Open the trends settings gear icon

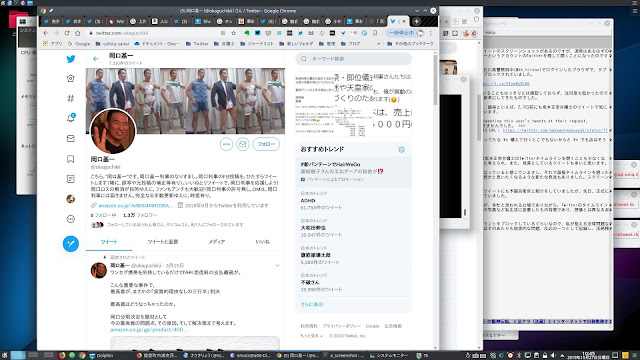point(402,149)
